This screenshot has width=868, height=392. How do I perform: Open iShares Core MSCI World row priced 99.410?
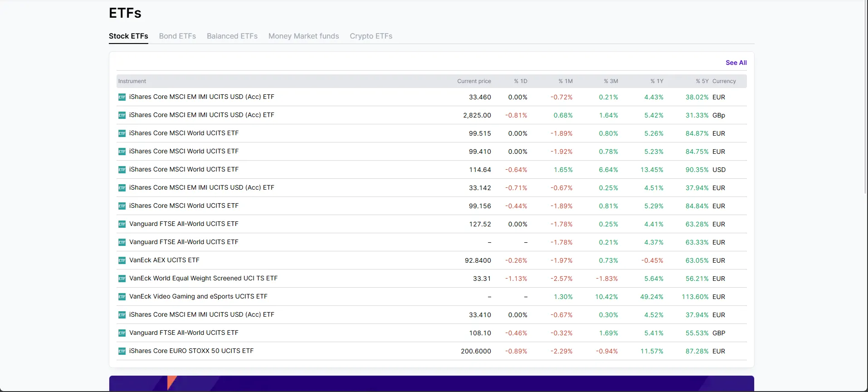184,151
